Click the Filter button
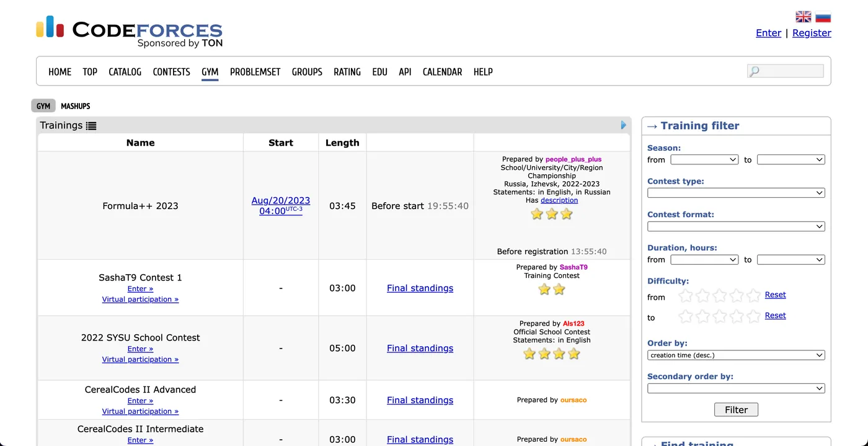Image resolution: width=868 pixels, height=446 pixels. (x=736, y=409)
